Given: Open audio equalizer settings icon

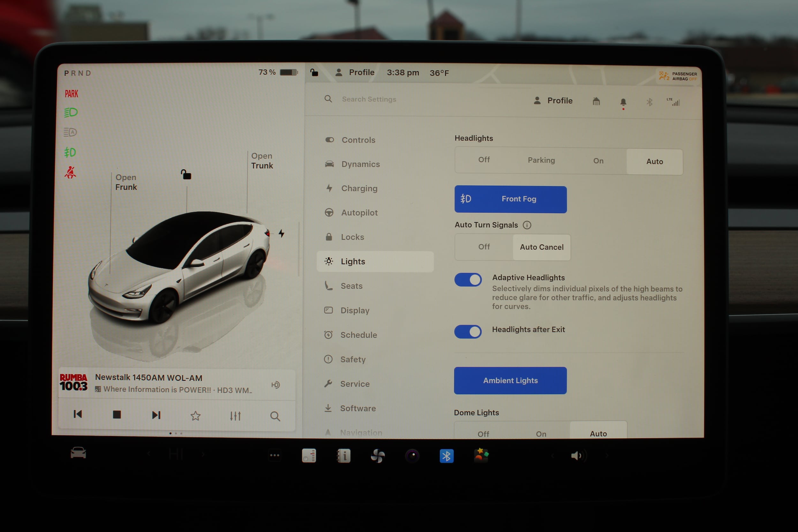Looking at the screenshot, I should [235, 416].
